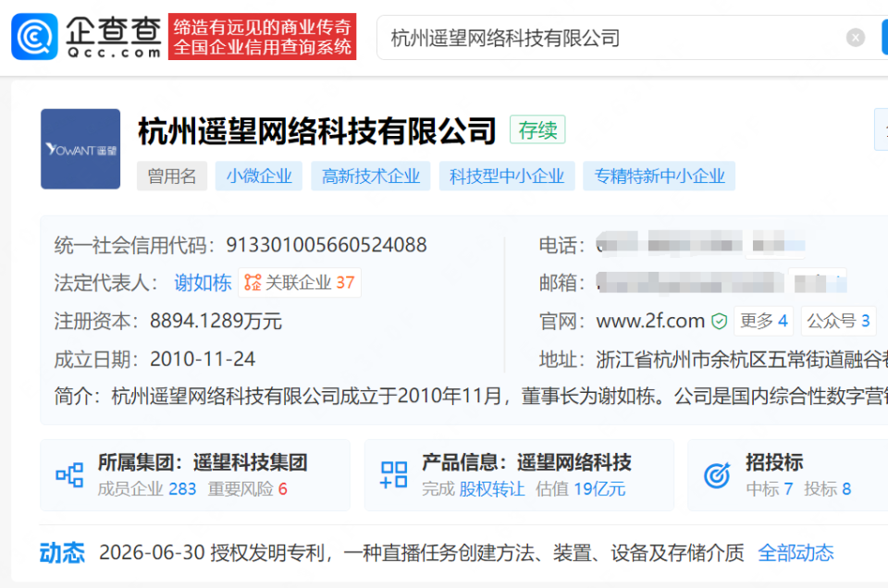Screen dimensions: 888x588
Task: Open 重要风险 6 count
Action: coord(248,488)
